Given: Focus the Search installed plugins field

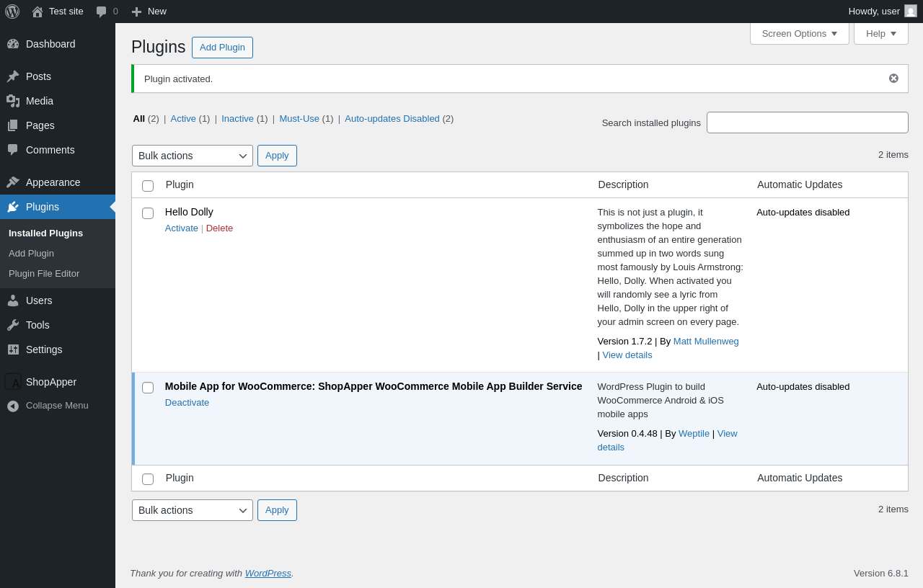Looking at the screenshot, I should coord(807,122).
